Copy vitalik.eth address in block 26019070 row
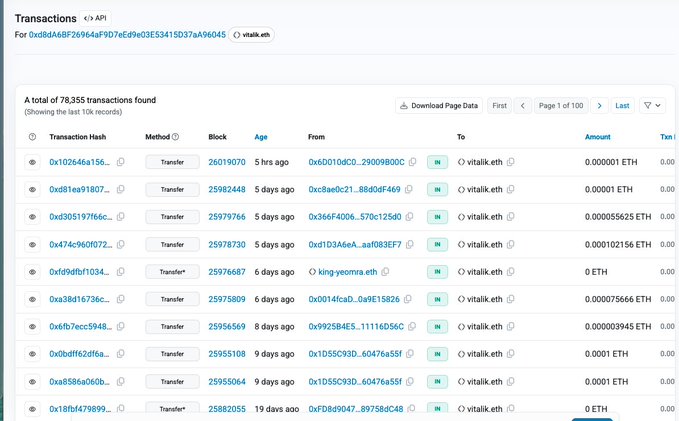This screenshot has width=679, height=421. click(x=511, y=162)
